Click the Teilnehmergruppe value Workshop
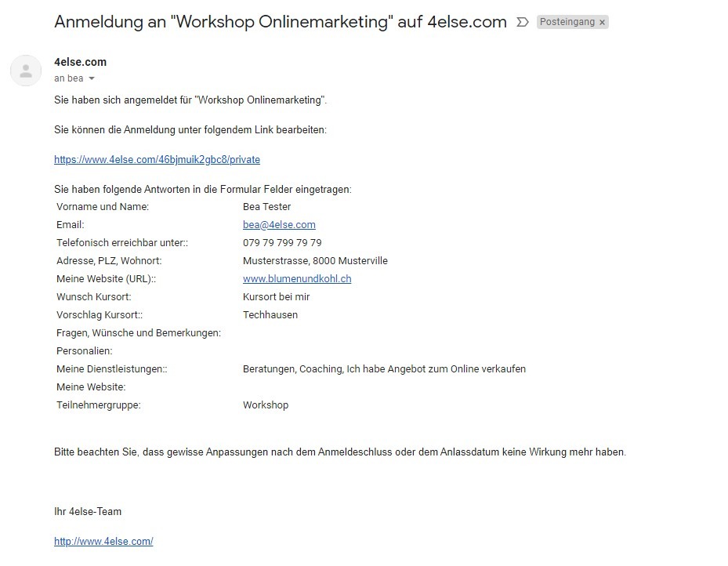The width and height of the screenshot is (728, 566). coord(266,405)
